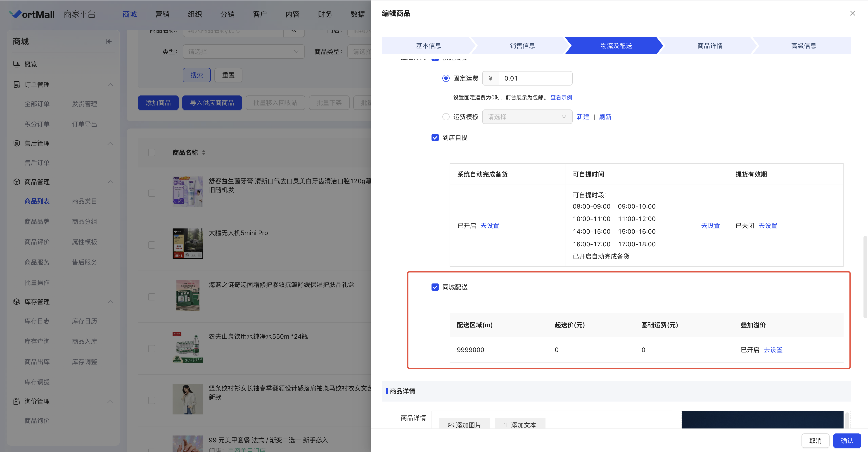The image size is (868, 452).
Task: Open the 查看示例 link
Action: click(561, 98)
